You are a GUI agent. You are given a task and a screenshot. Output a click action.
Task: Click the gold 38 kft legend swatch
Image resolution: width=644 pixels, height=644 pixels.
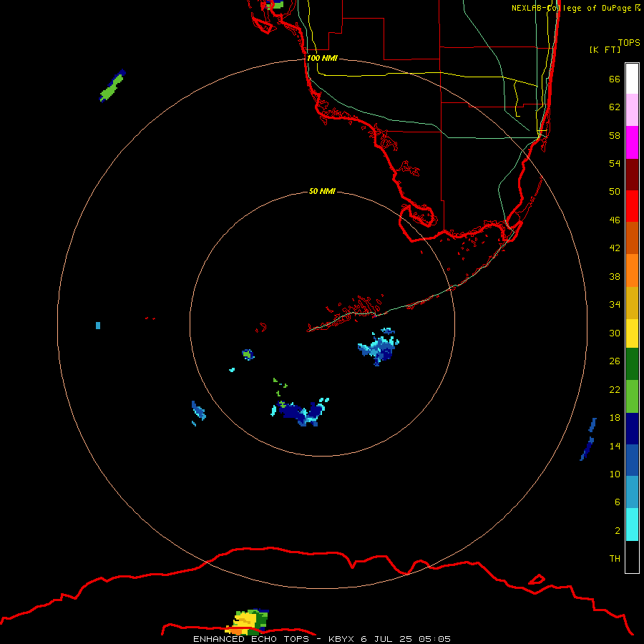pos(632,303)
